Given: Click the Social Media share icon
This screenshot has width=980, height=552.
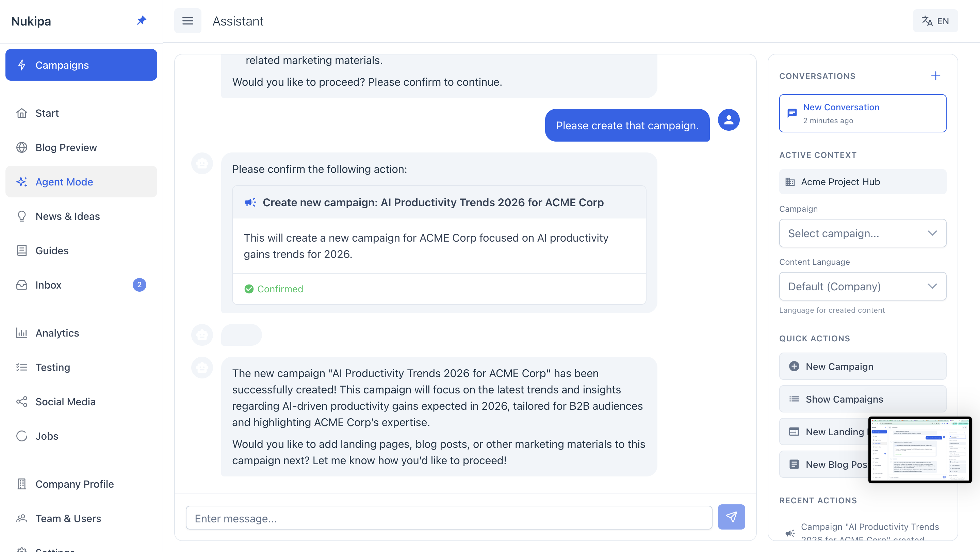Looking at the screenshot, I should (22, 402).
